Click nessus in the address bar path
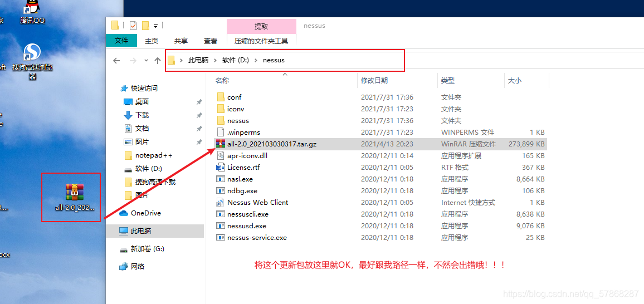Viewport: 644px width, 304px height. (x=274, y=60)
